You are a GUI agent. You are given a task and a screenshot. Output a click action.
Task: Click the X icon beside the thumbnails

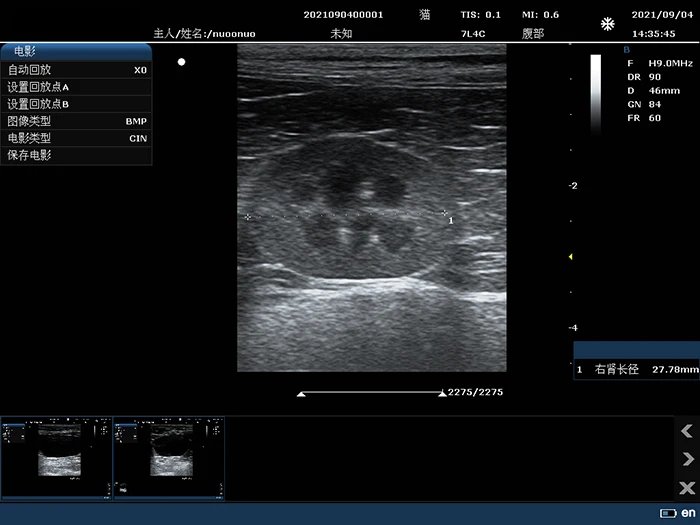click(x=686, y=487)
